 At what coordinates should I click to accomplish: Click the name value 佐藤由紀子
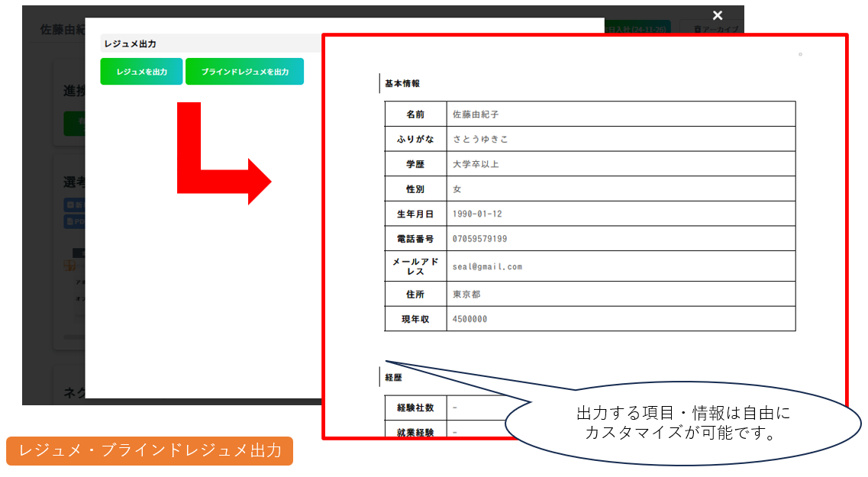(x=476, y=114)
